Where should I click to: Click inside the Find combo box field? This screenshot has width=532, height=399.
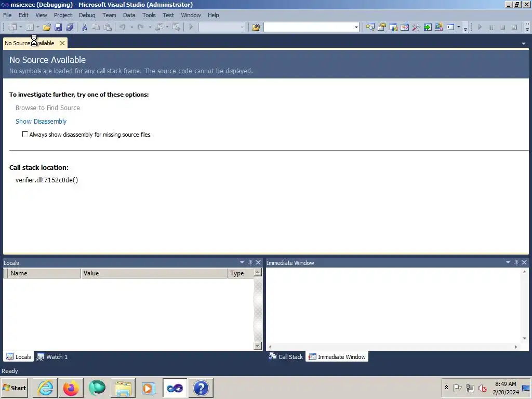point(309,27)
